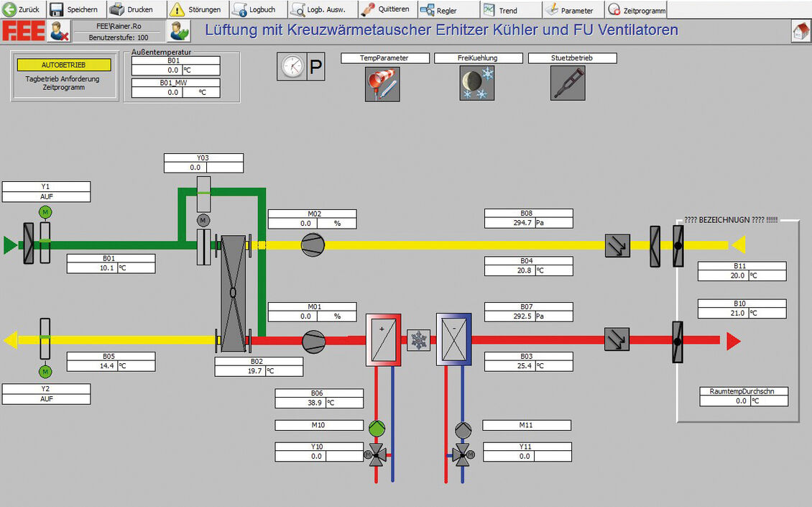Click the Drucken print button

137,9
